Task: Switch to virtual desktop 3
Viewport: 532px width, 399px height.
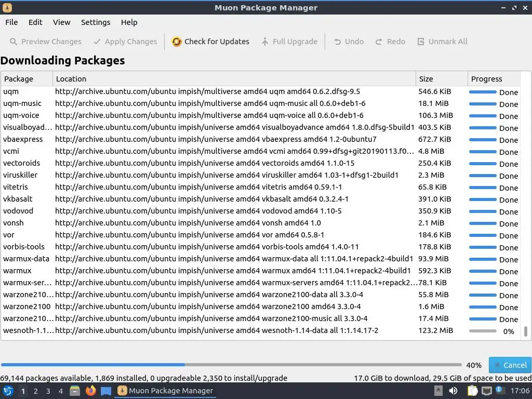Action: (48, 391)
